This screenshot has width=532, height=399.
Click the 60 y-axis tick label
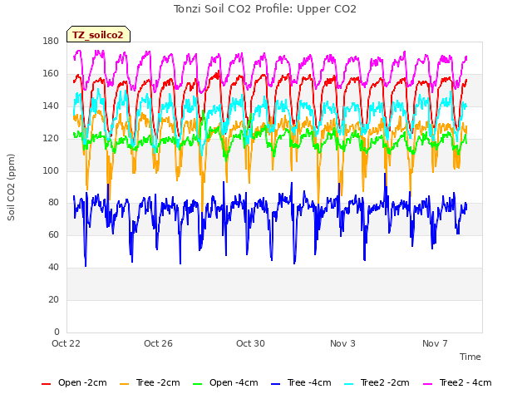[x=53, y=234]
